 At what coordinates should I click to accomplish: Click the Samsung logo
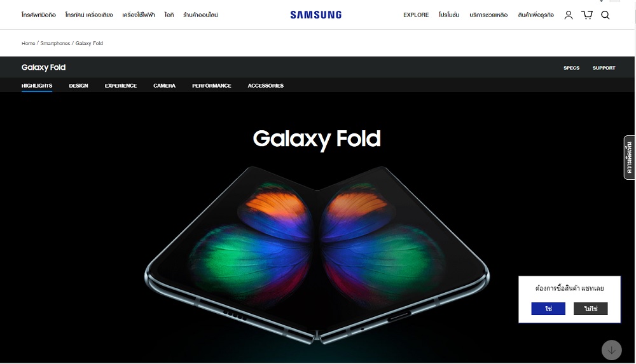[316, 15]
